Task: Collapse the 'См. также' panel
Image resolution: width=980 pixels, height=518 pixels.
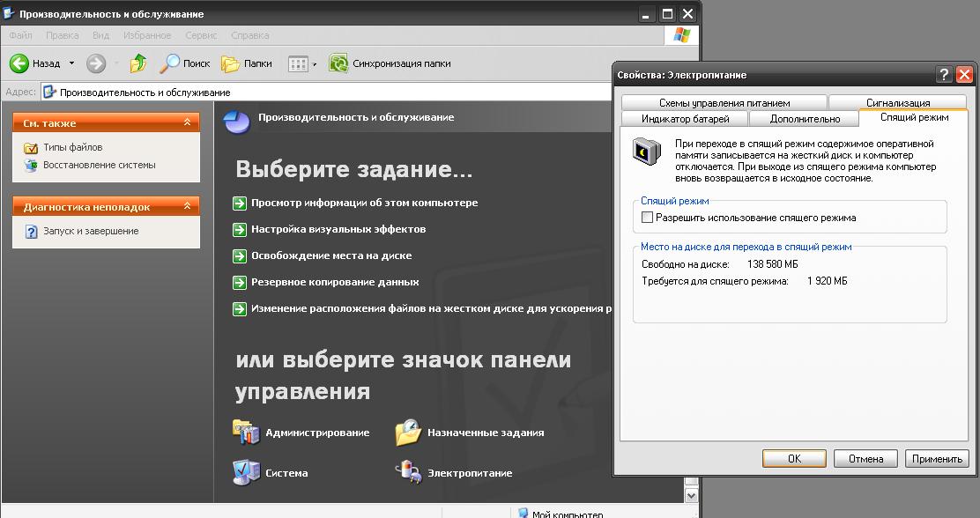Action: (x=187, y=123)
